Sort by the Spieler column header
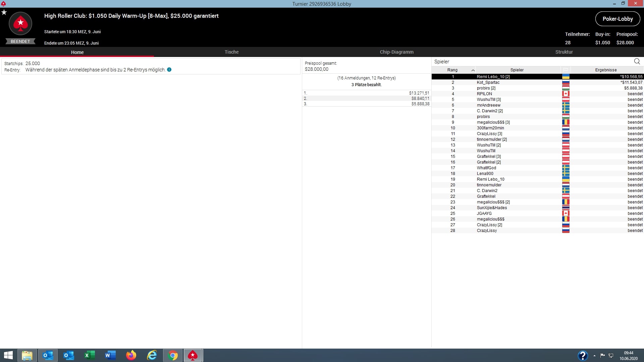Image resolution: width=644 pixels, height=362 pixels. 517,70
